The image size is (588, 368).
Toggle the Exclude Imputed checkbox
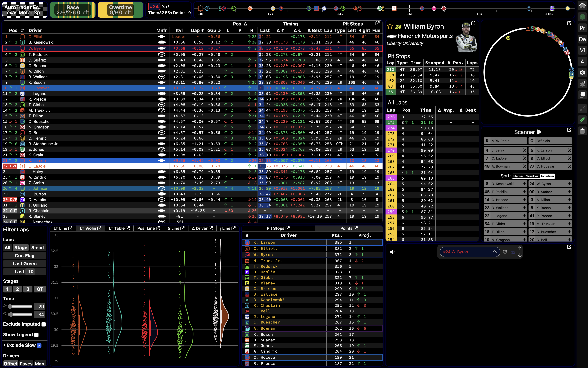point(43,324)
